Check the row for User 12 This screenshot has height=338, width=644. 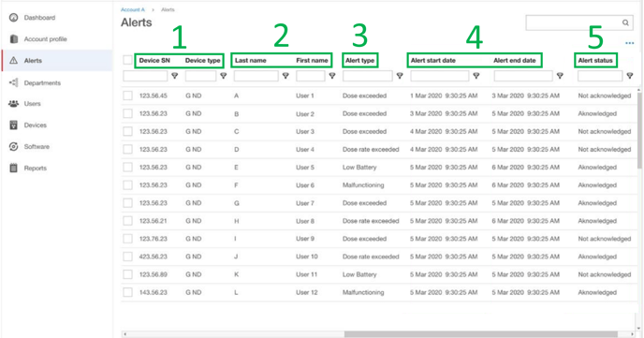(127, 292)
